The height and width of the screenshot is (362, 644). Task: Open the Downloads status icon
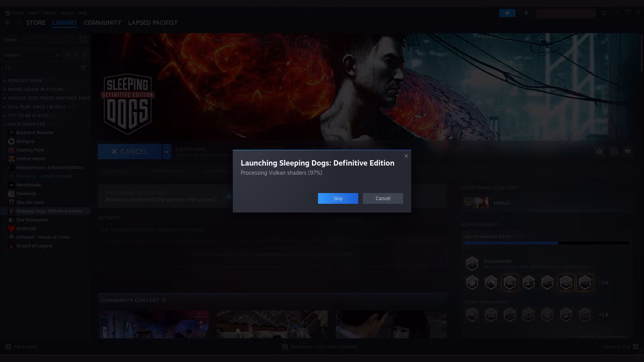tap(285, 347)
